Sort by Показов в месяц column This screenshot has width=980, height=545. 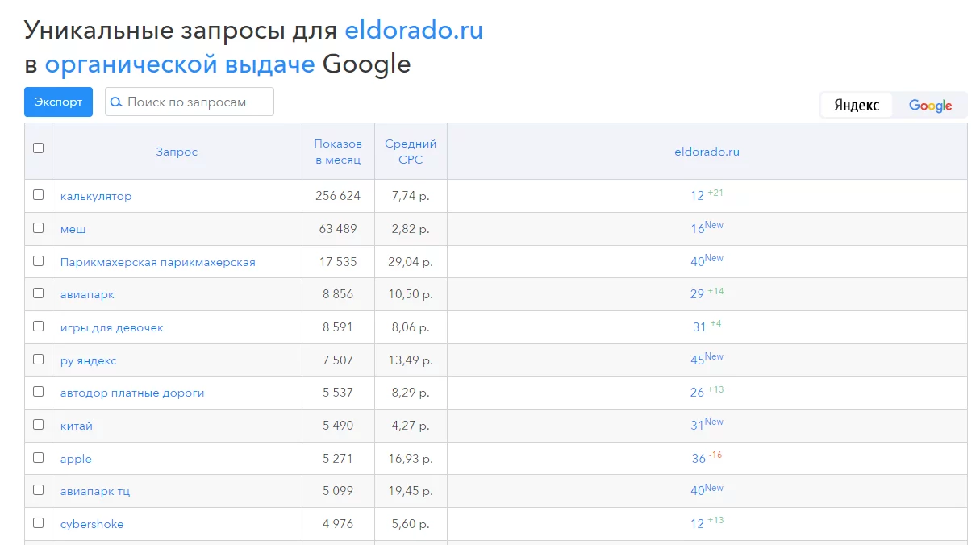pyautogui.click(x=338, y=152)
